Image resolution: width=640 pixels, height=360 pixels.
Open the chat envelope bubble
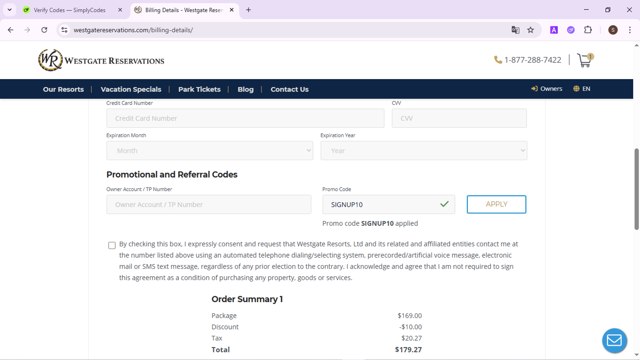pyautogui.click(x=614, y=340)
